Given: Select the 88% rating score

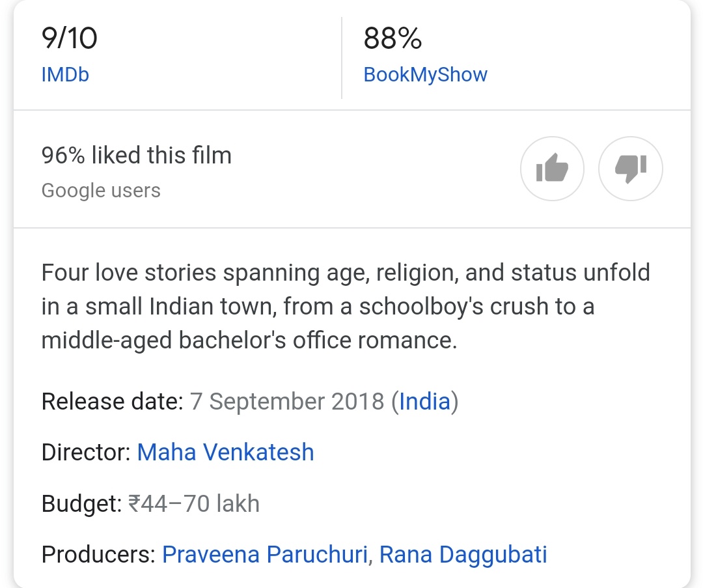Looking at the screenshot, I should (393, 38).
